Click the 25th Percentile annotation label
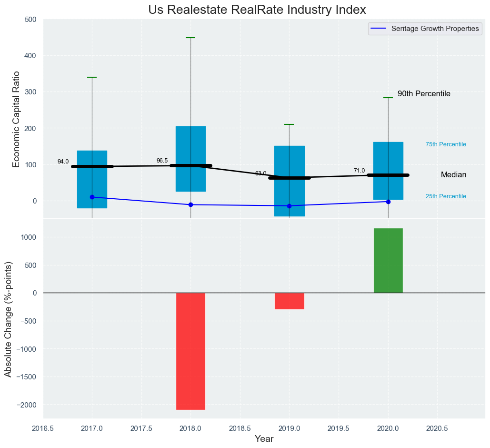Image resolution: width=490 pixels, height=448 pixels. point(446,196)
